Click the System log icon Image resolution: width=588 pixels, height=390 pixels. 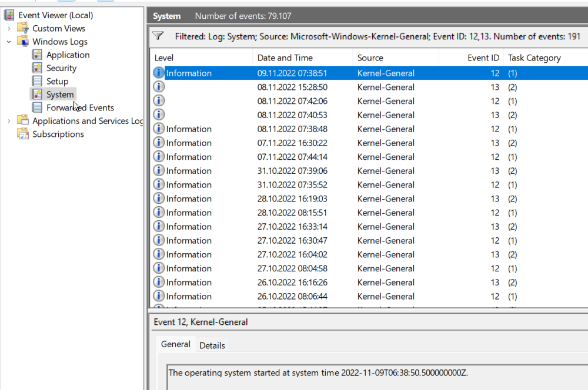coord(37,94)
